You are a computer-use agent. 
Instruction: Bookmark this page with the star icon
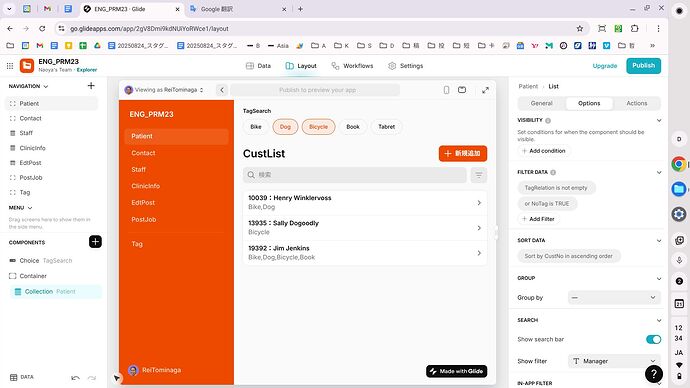[580, 29]
